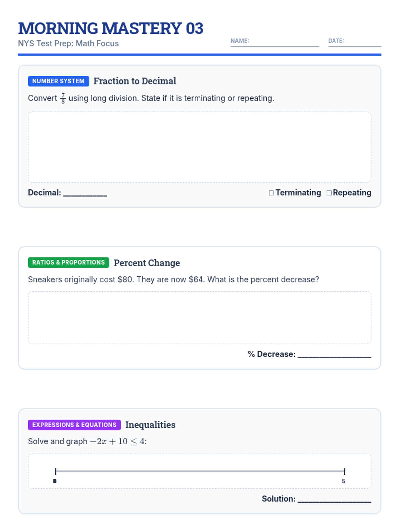
Task: Check the Terminating checkbox
Action: pos(271,193)
